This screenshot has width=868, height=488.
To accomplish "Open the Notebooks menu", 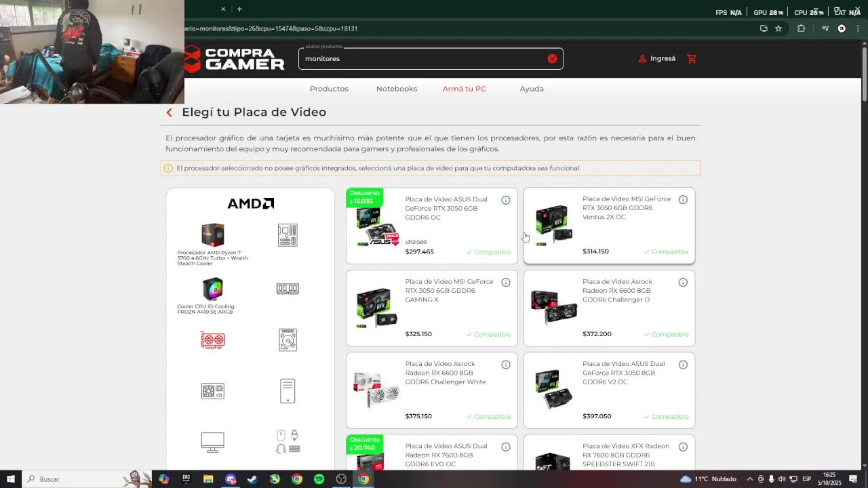I will (x=397, y=89).
